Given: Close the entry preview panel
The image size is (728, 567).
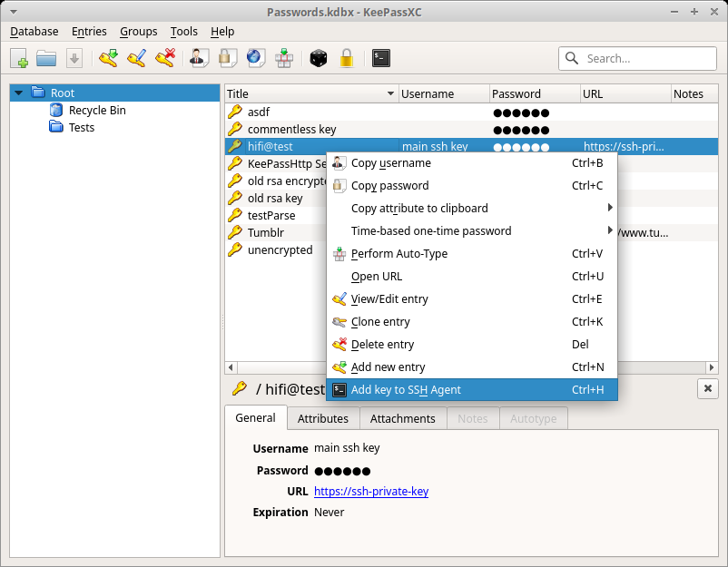Looking at the screenshot, I should pos(707,388).
